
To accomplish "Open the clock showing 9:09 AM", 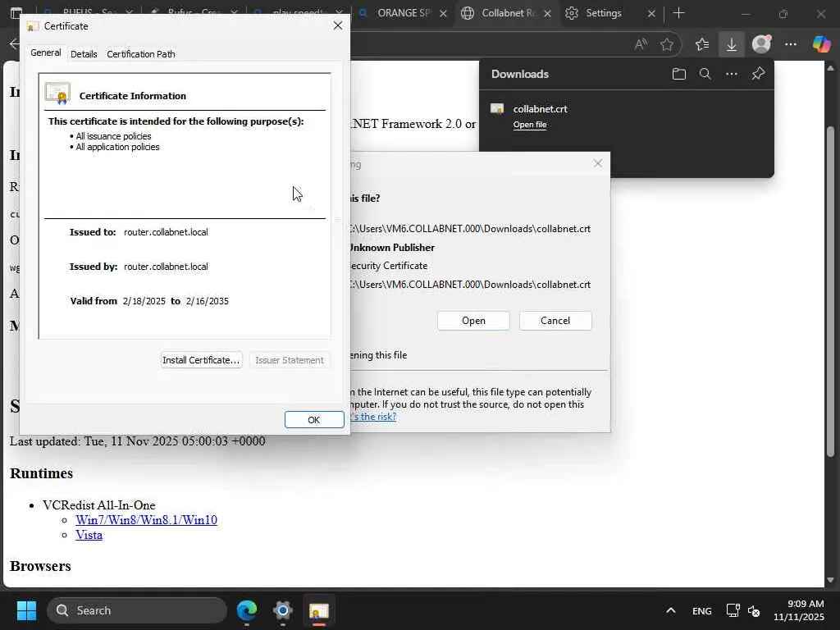I will coord(799,610).
